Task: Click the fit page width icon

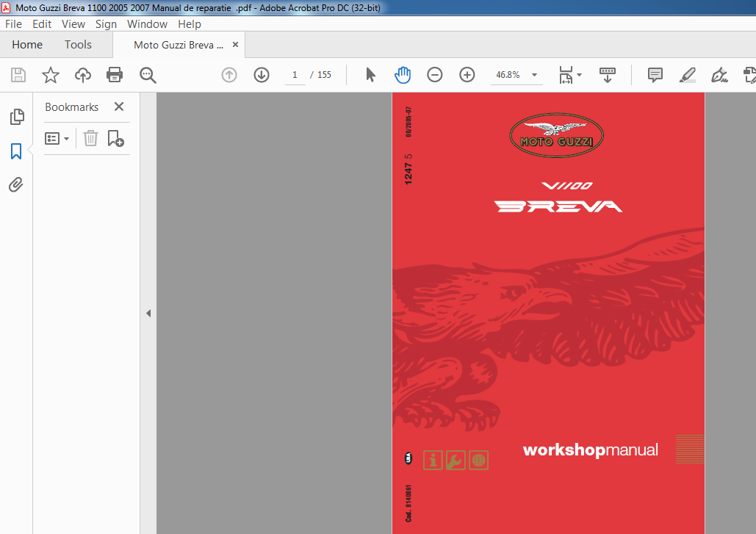Action: [566, 75]
